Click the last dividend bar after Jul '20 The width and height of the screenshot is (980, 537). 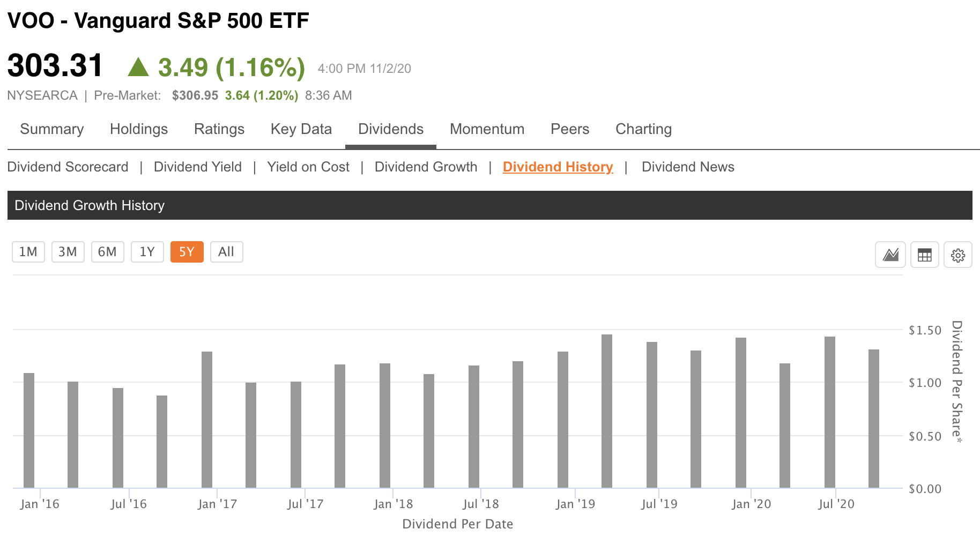[874, 419]
